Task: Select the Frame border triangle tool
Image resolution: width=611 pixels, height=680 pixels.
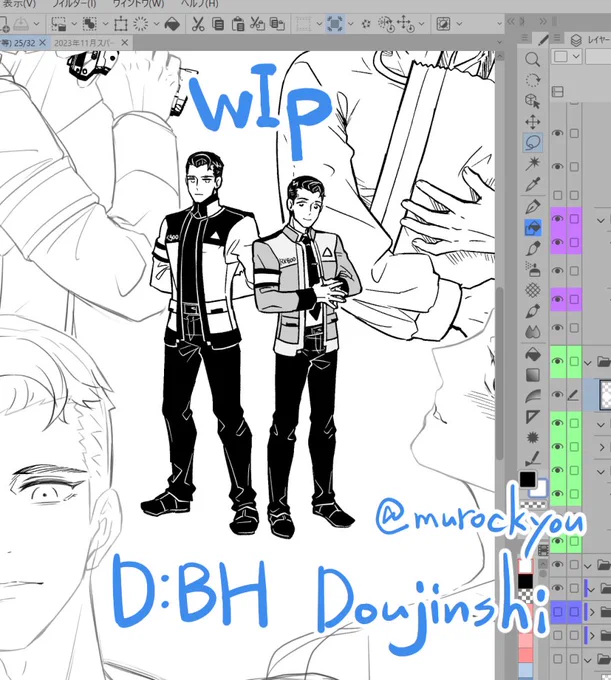Action: coord(533,417)
